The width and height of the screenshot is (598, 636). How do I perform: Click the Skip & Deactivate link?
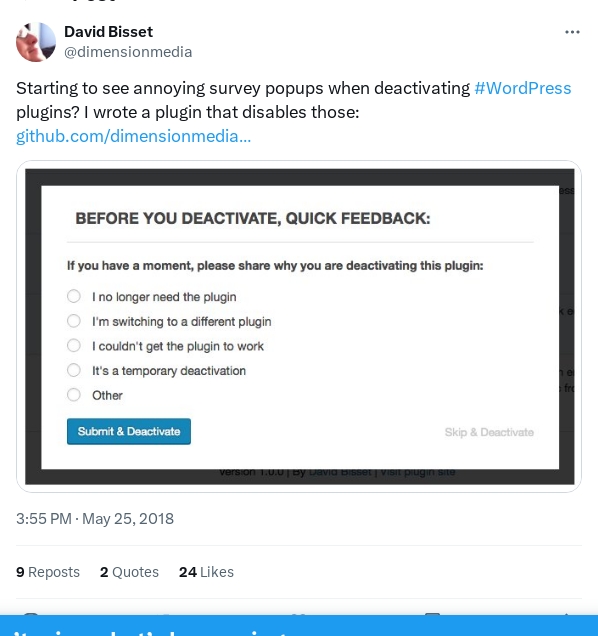pos(489,432)
